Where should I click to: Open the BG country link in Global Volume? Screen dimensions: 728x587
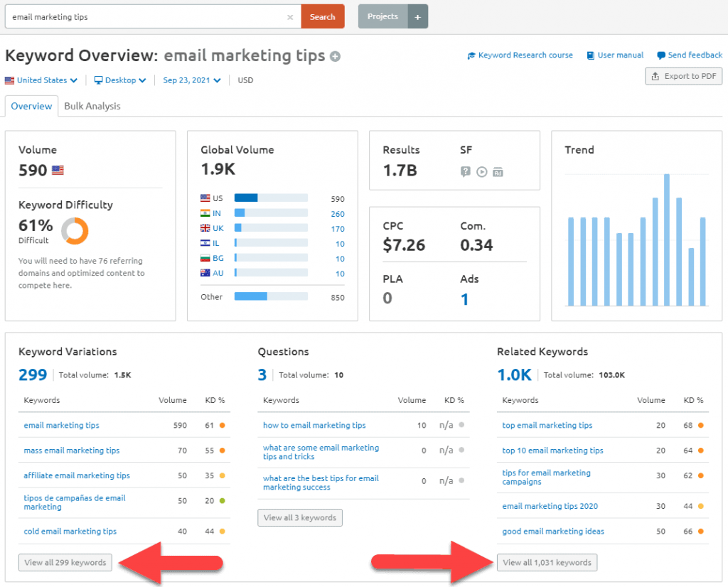[218, 258]
